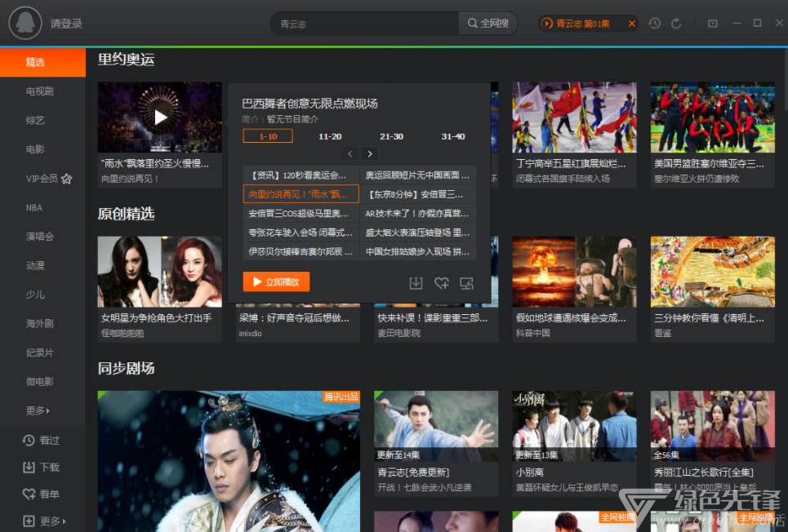
Task: Expand the bottom 更多 with plus icon
Action: (44, 521)
